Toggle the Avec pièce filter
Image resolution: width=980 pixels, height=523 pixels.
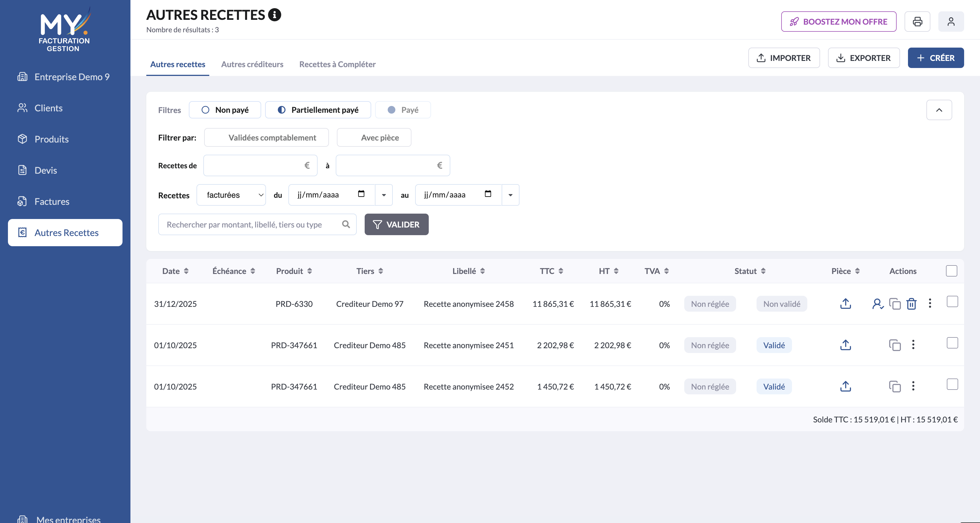coord(374,138)
